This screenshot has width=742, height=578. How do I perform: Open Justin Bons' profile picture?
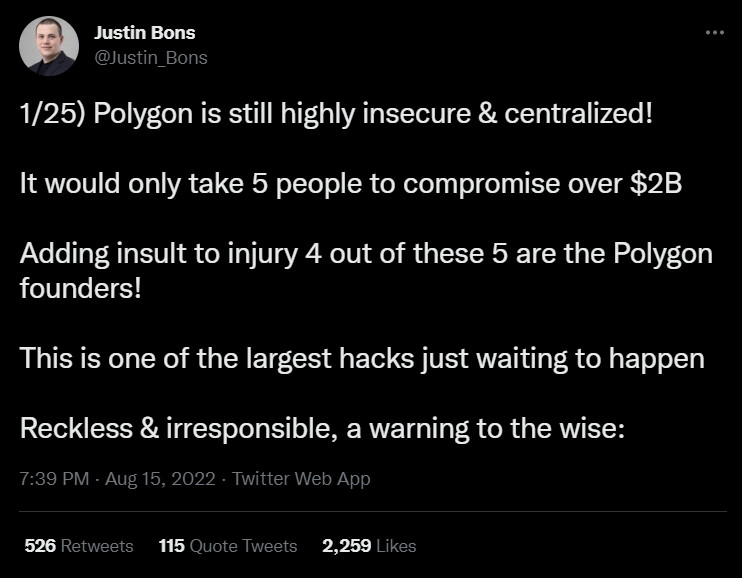[x=49, y=46]
